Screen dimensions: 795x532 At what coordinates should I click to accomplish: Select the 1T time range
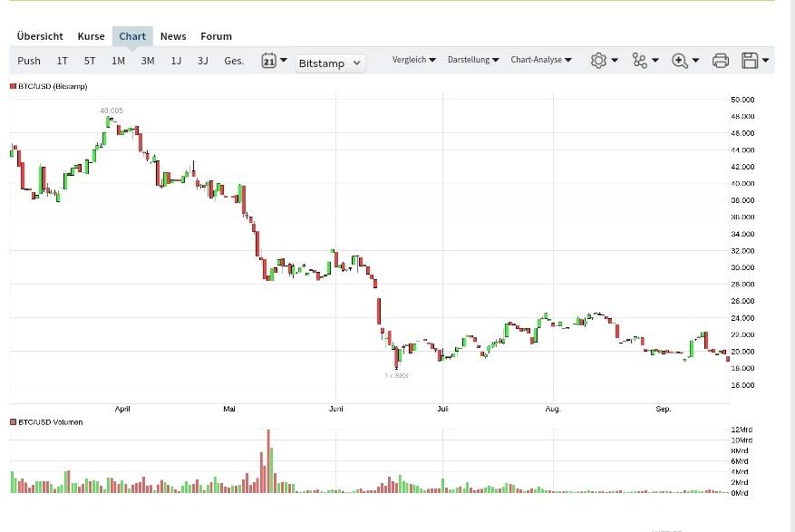63,61
